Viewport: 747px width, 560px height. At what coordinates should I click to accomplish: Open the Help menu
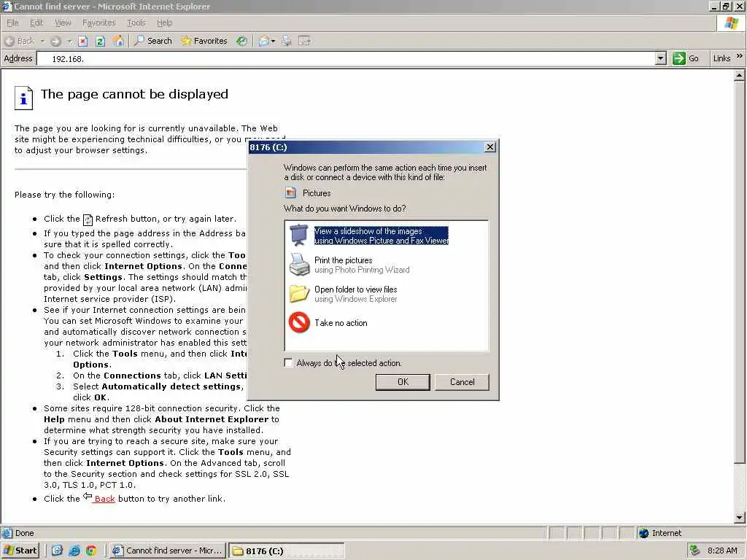(164, 23)
